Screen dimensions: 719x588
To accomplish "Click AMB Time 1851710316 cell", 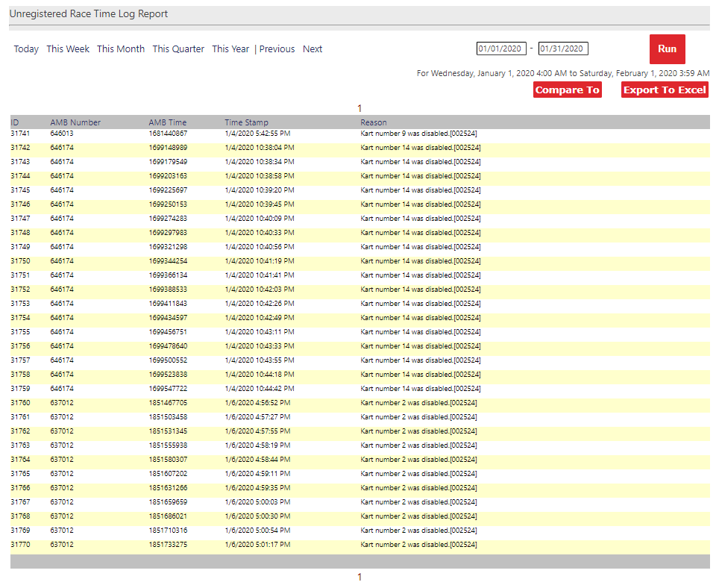I will [168, 531].
